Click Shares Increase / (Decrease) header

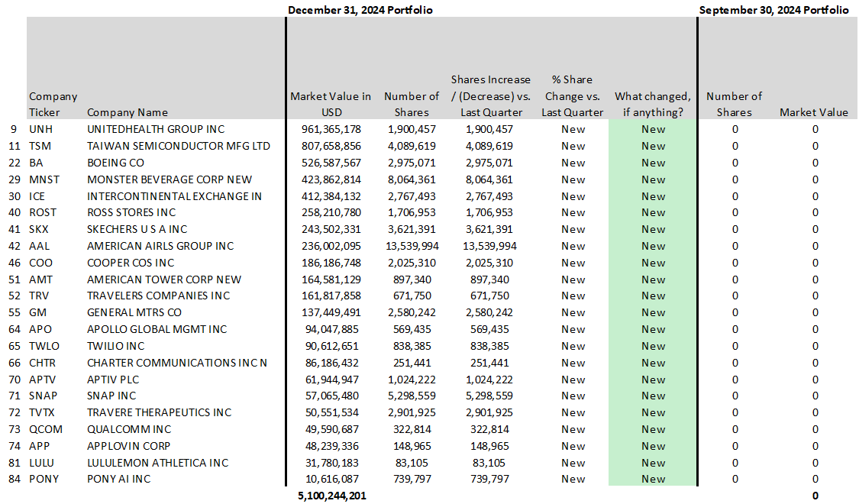[x=491, y=96]
